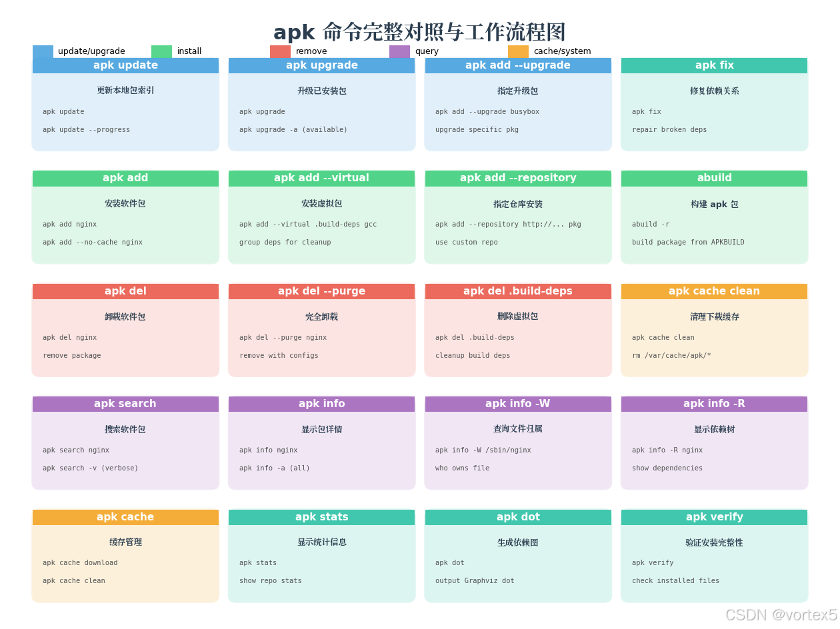Click the "repair broken deps" line
This screenshot has width=840, height=629.
[x=669, y=130]
